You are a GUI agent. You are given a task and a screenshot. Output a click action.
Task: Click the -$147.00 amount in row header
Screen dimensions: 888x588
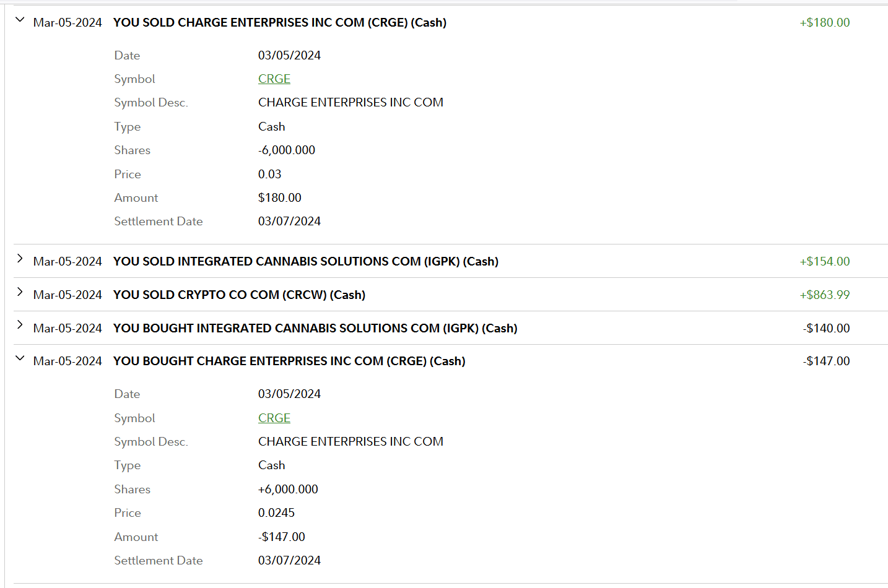tap(826, 361)
